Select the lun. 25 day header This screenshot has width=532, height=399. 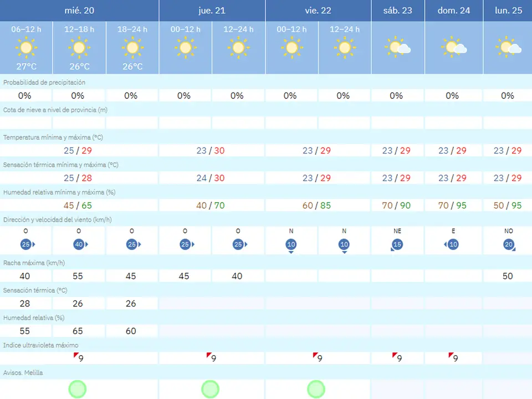(508, 11)
